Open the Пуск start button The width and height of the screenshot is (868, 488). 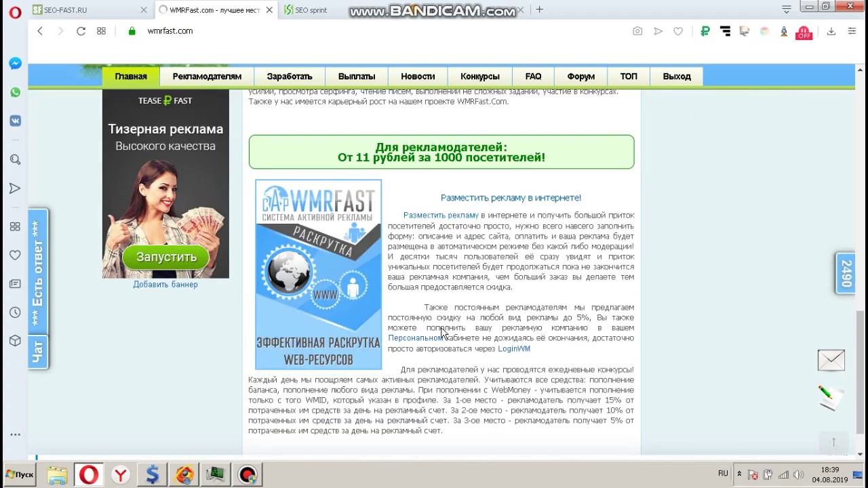coord(19,474)
